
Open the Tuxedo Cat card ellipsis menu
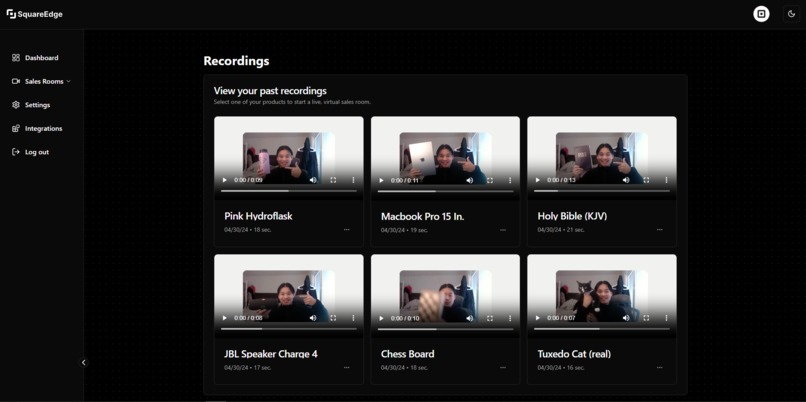coord(660,368)
